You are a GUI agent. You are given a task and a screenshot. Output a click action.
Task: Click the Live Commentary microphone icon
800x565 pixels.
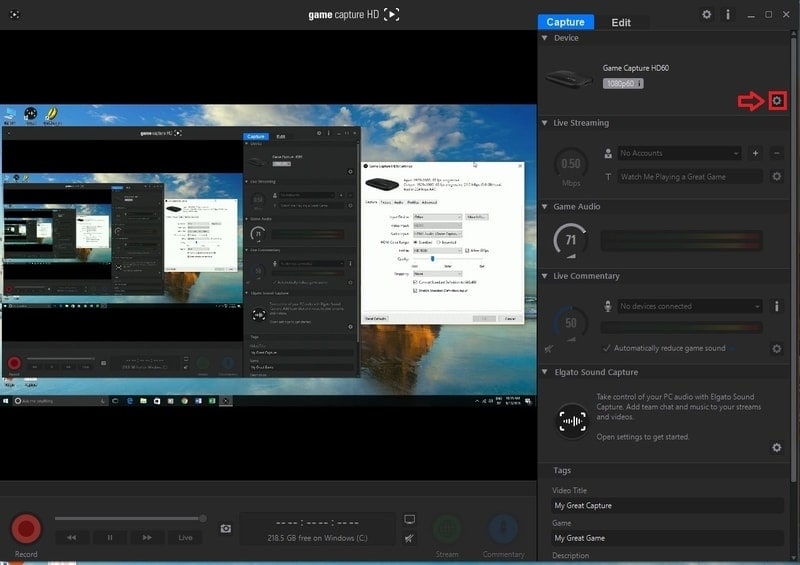[x=608, y=306]
